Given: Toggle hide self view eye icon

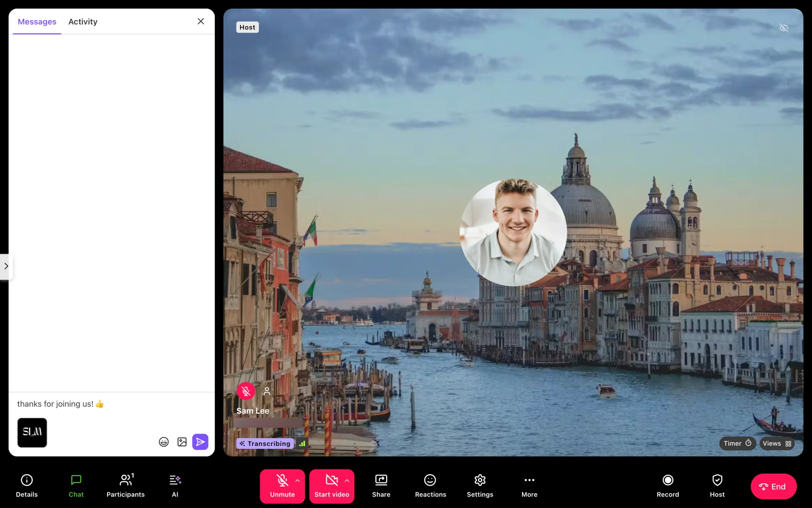Looking at the screenshot, I should pyautogui.click(x=784, y=28).
